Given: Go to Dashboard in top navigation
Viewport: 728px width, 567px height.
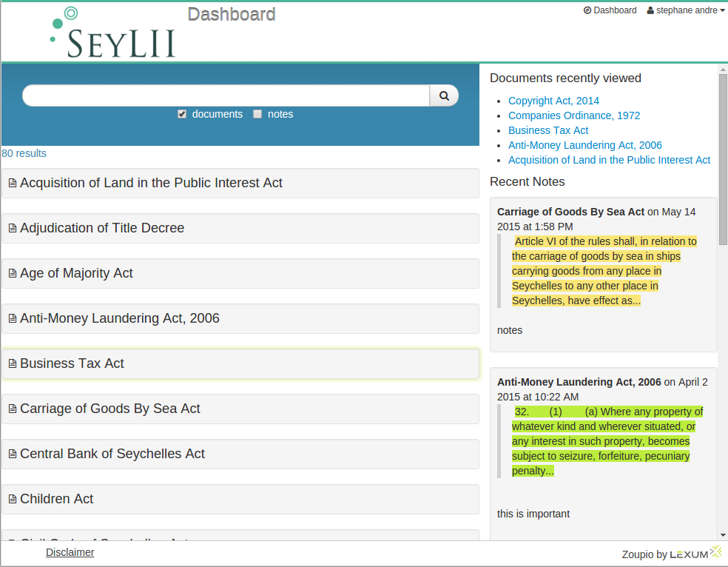Looking at the screenshot, I should coord(610,10).
